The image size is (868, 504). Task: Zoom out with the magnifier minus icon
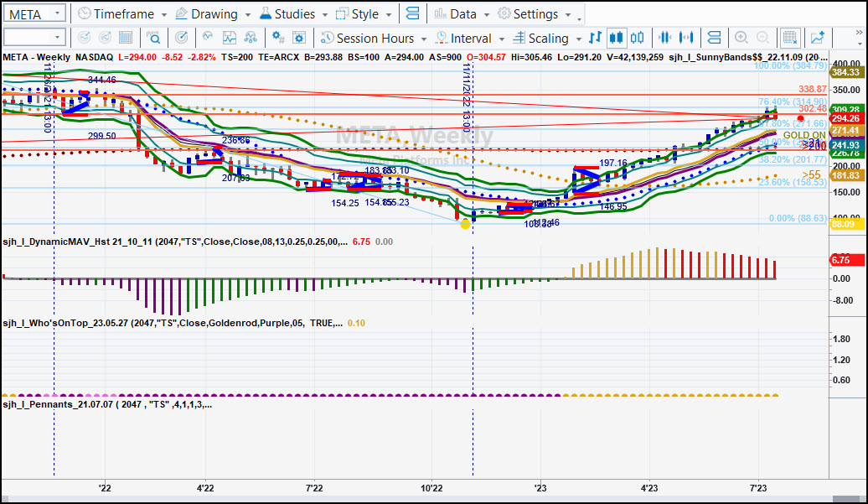coord(762,38)
